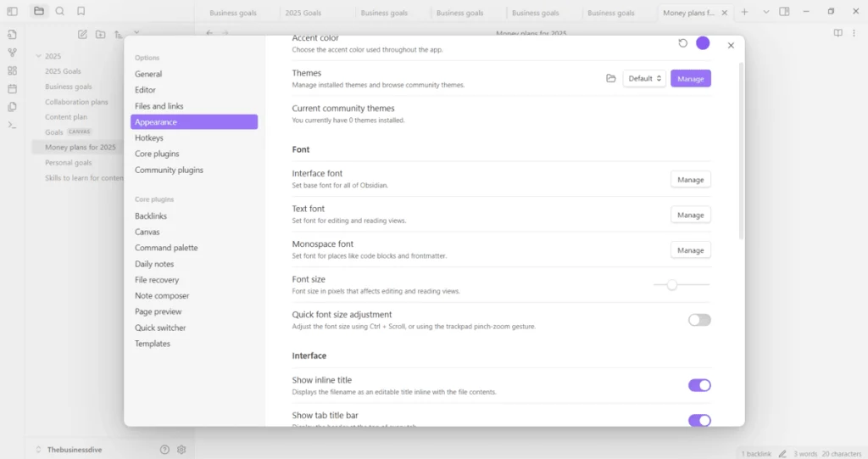Open today's daily note calendar icon

tap(12, 88)
